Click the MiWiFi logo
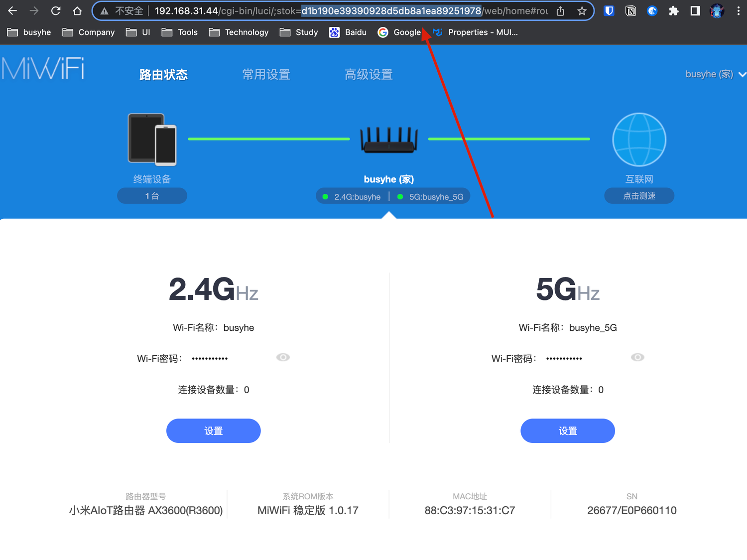747x560 pixels. [43, 69]
